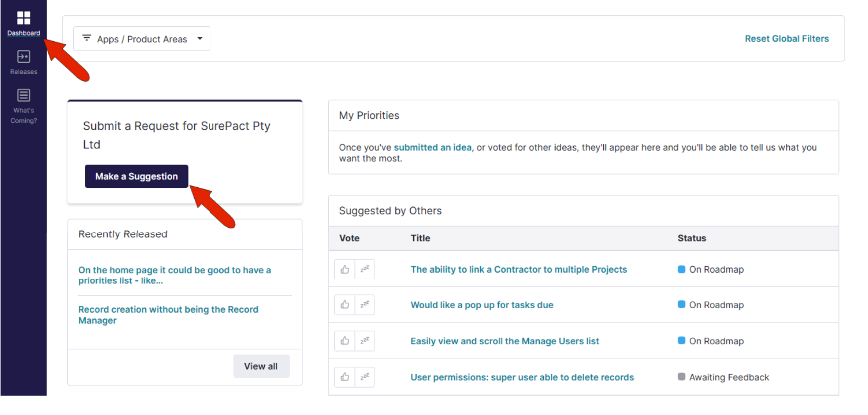The width and height of the screenshot is (868, 415).
Task: Upvote the super user delete records idea
Action: tap(345, 377)
